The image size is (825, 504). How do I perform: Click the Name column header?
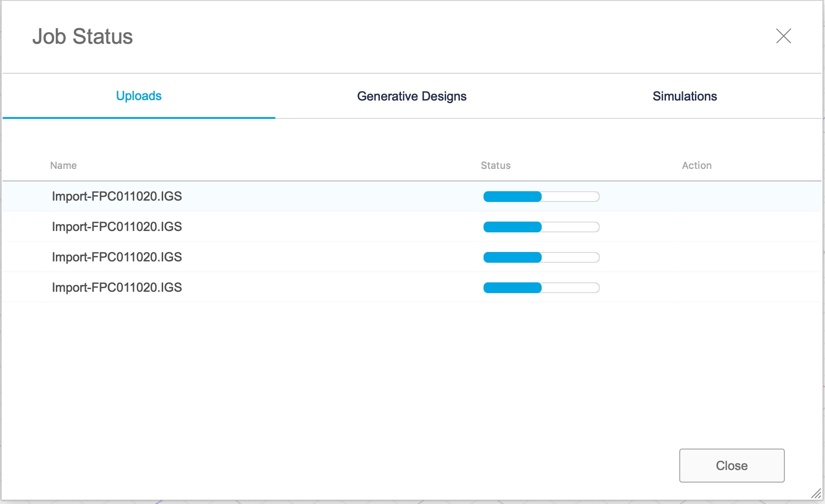coord(63,165)
